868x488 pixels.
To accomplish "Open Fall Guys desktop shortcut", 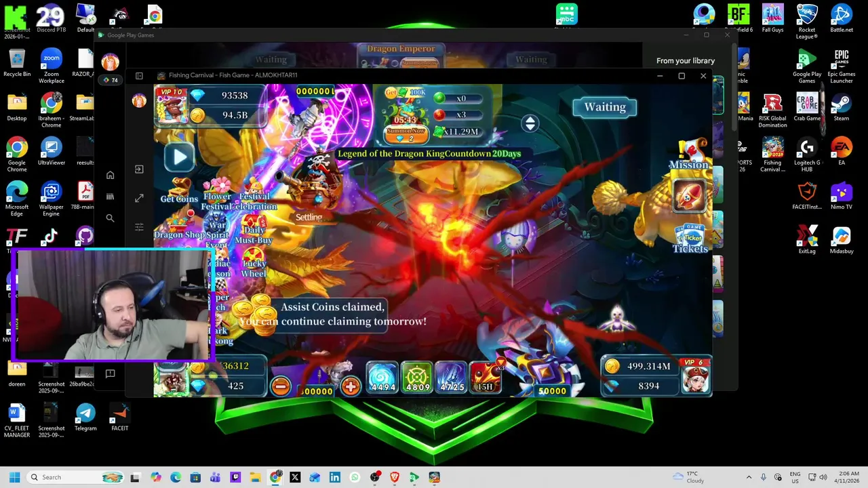I will pyautogui.click(x=772, y=18).
